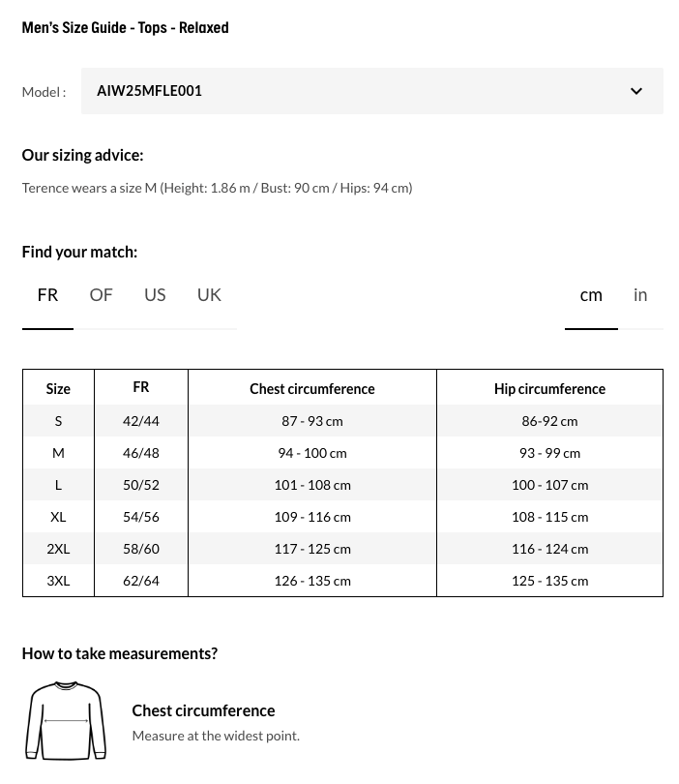Click the Chest circumference column header

point(312,389)
